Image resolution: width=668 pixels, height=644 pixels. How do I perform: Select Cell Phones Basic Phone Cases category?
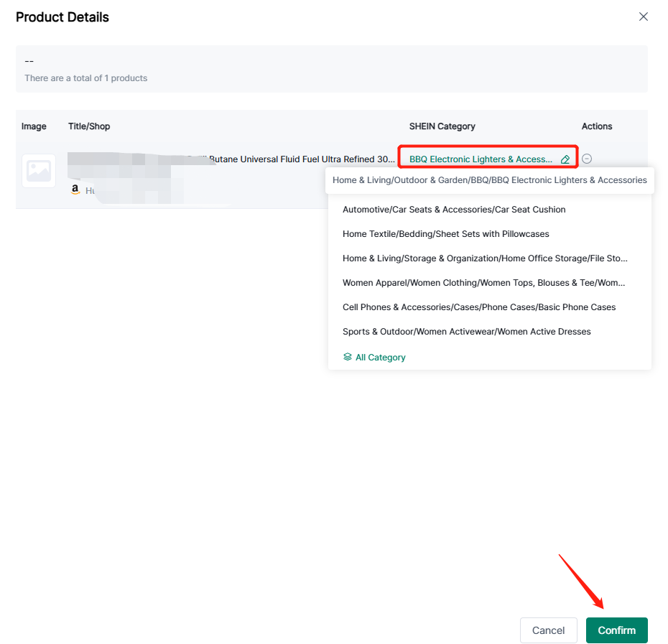pos(479,307)
